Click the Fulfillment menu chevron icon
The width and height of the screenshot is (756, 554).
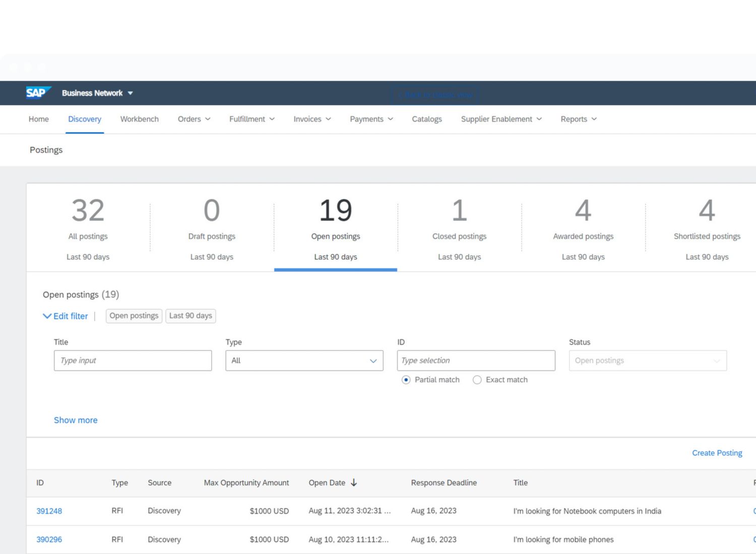(272, 119)
